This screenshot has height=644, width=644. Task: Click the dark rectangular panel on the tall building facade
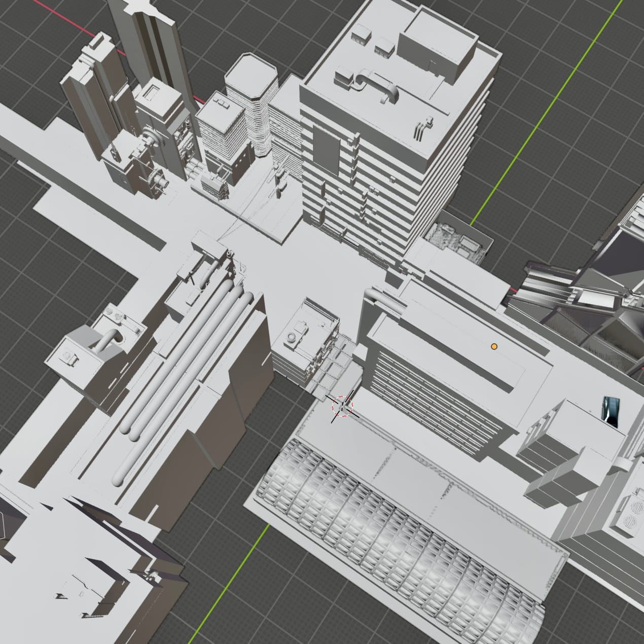(326, 148)
